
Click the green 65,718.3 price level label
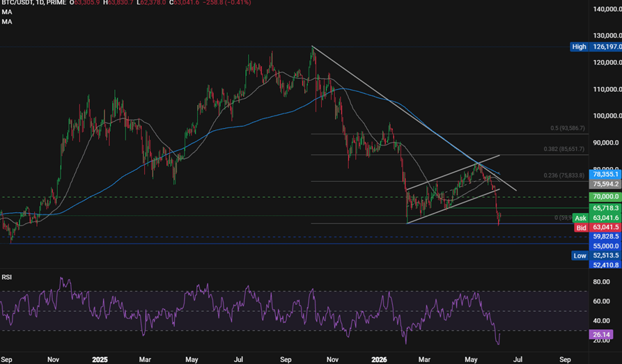coord(605,208)
